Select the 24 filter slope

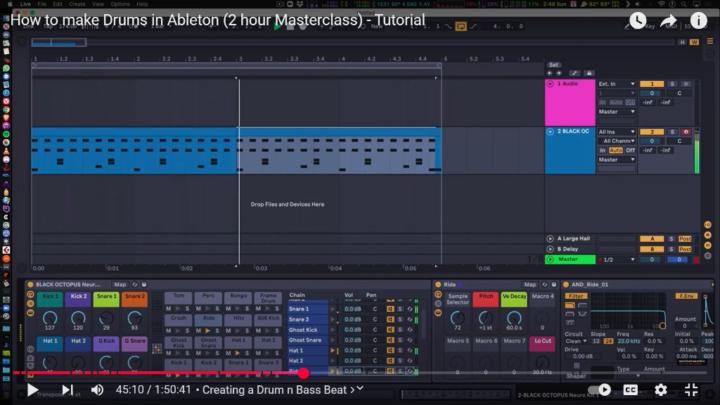608,341
